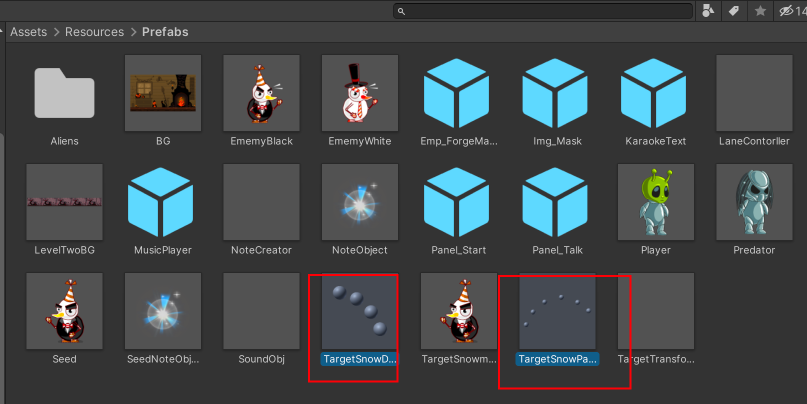Select the TargetSnowPa... arc prefab
This screenshot has height=404, width=807.
pos(557,311)
